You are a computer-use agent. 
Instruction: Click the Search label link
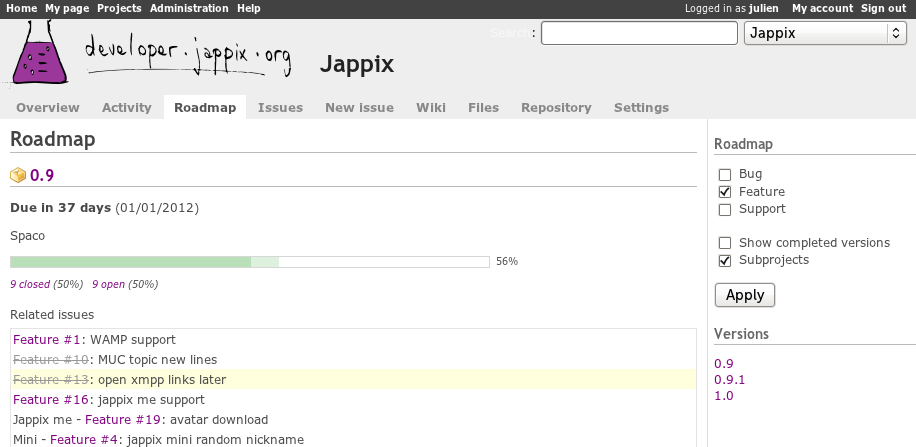511,33
